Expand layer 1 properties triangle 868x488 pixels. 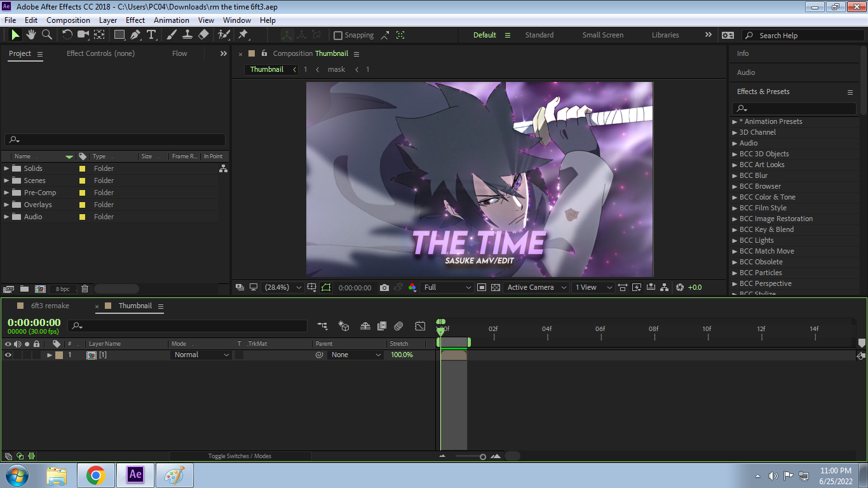50,355
